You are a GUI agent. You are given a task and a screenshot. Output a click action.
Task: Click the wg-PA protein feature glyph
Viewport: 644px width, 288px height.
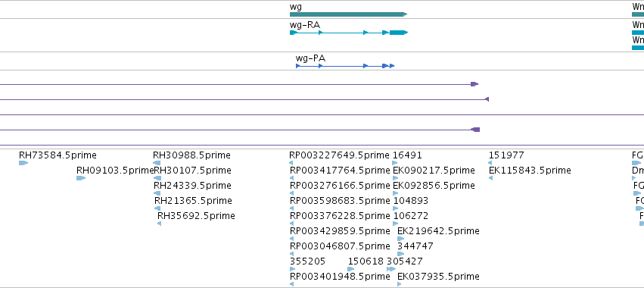tap(345, 66)
